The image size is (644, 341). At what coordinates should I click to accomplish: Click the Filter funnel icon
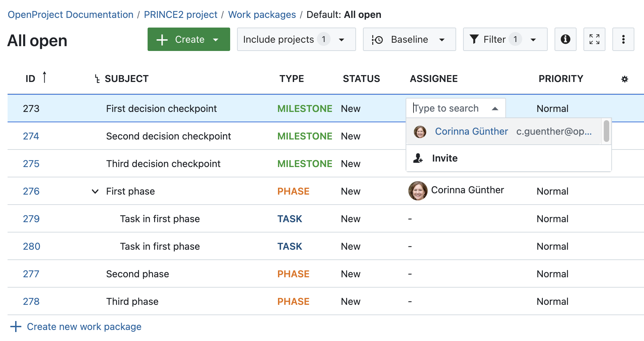click(x=475, y=39)
